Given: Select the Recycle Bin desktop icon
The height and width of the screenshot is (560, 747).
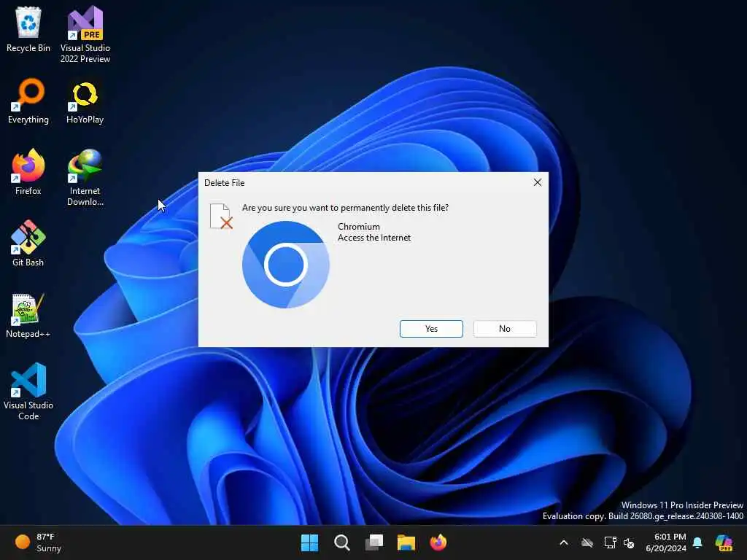Looking at the screenshot, I should pos(28,29).
